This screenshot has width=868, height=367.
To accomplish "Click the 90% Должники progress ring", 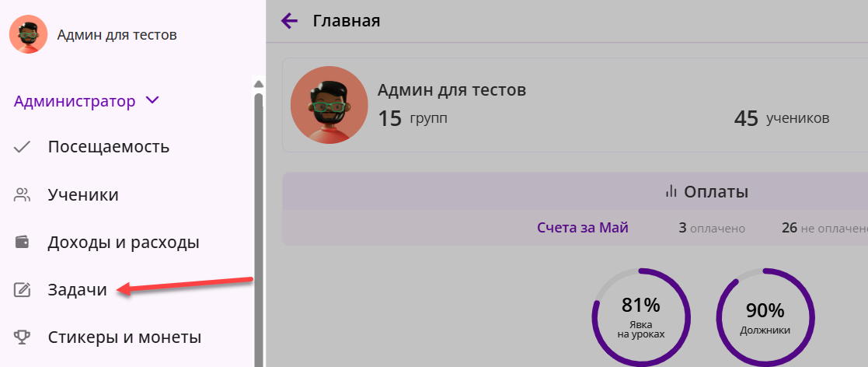I will [x=765, y=318].
